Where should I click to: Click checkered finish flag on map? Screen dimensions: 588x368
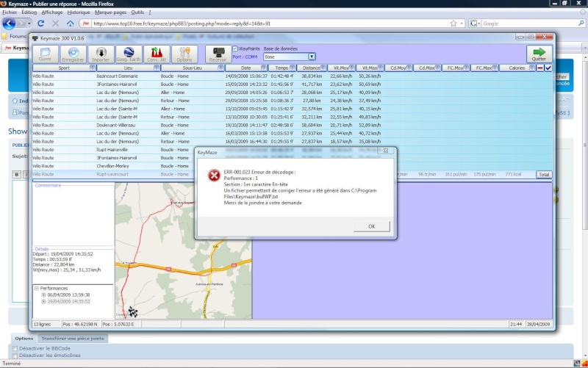[133, 311]
